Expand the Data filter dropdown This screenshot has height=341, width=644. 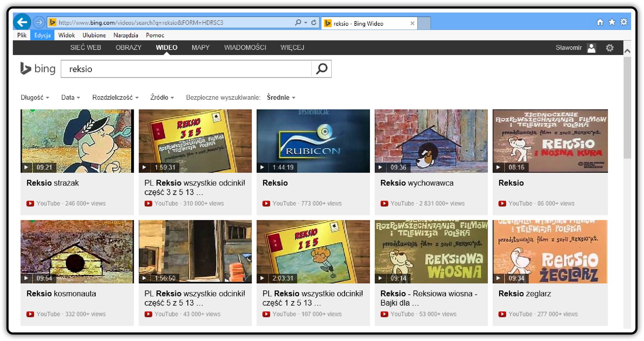(x=70, y=97)
